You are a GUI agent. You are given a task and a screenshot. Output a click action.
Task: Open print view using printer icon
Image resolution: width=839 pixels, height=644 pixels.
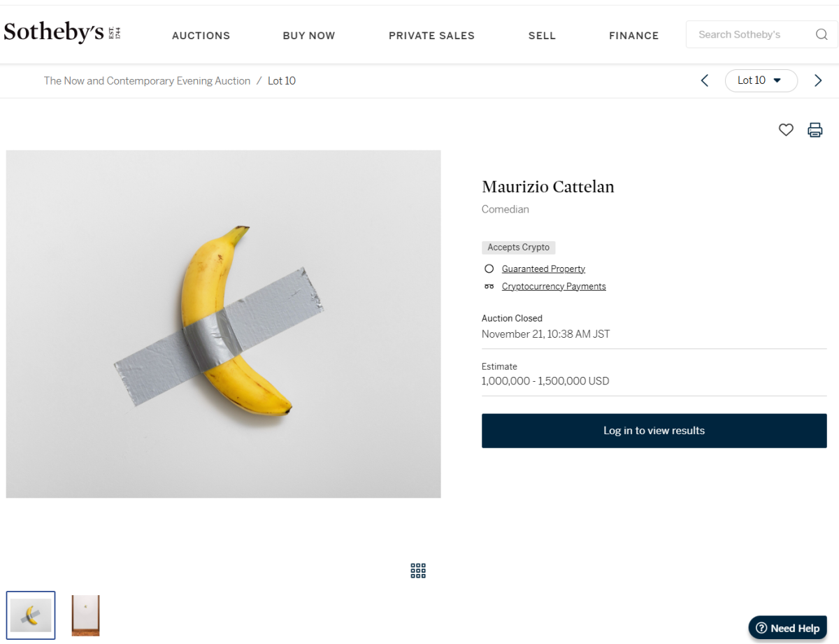point(815,130)
